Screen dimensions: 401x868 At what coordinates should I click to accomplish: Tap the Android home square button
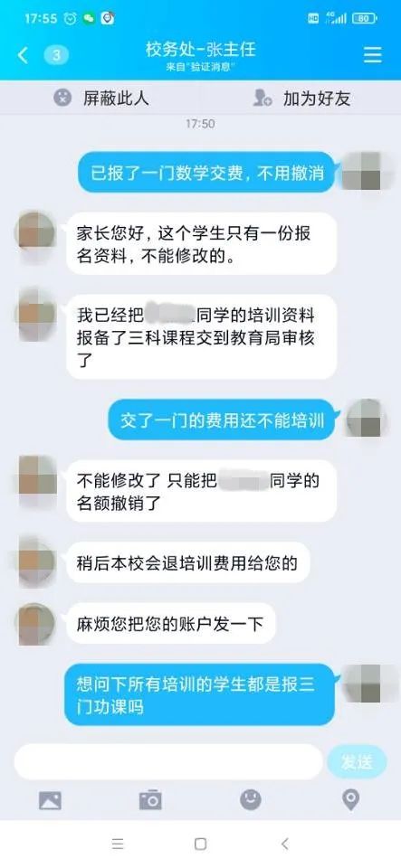[x=201, y=844]
